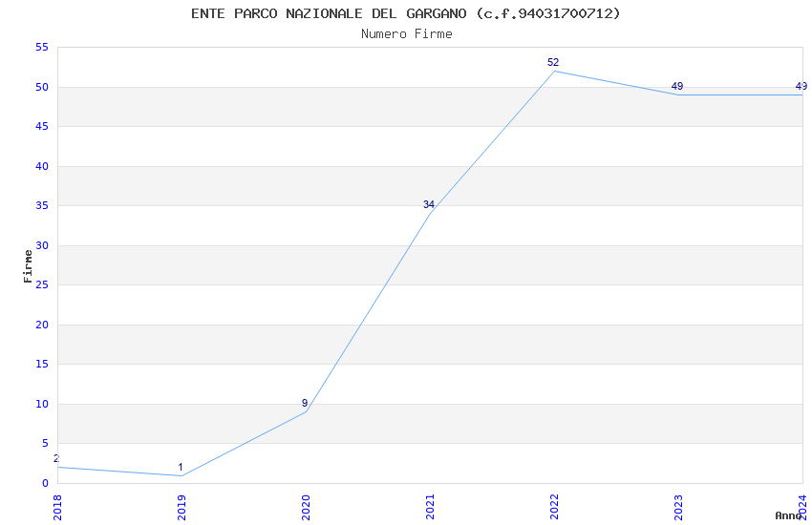Click y-axis value 55
The width and height of the screenshot is (812, 525).
coord(42,48)
